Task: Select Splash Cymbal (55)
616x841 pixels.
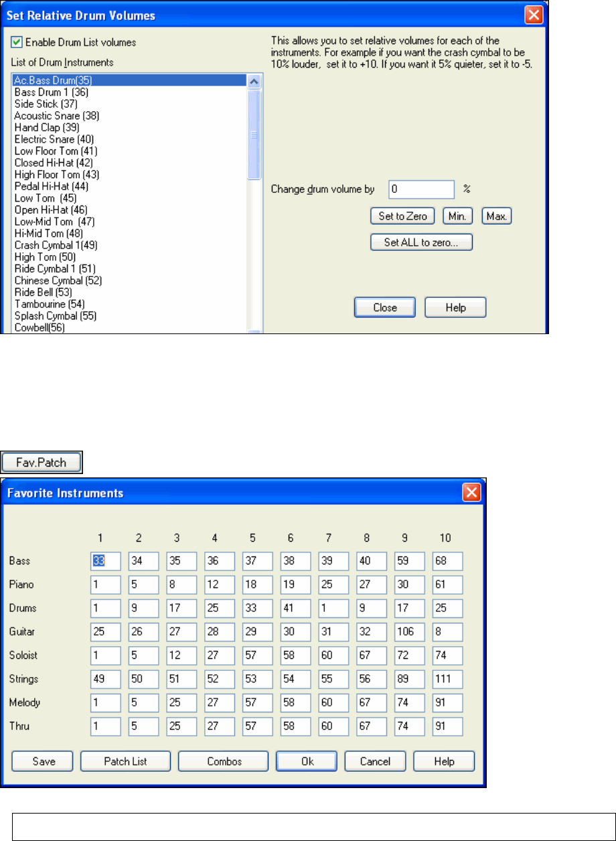Action: (129, 315)
